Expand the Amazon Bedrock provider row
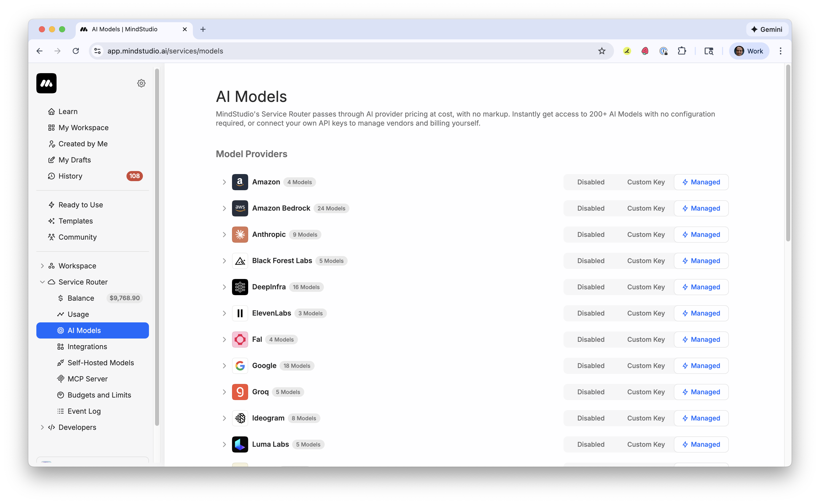The width and height of the screenshot is (820, 504). point(224,208)
